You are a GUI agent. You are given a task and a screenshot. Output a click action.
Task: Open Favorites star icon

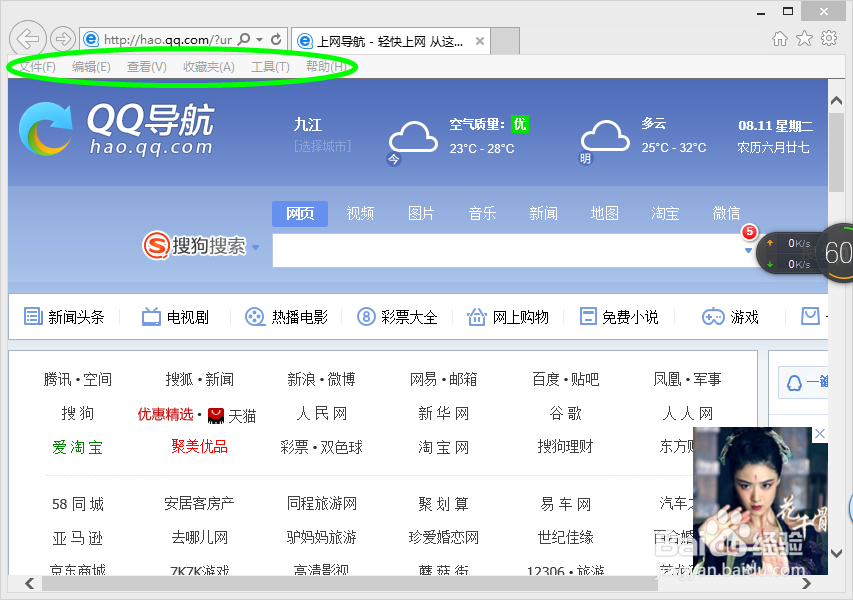click(x=805, y=39)
